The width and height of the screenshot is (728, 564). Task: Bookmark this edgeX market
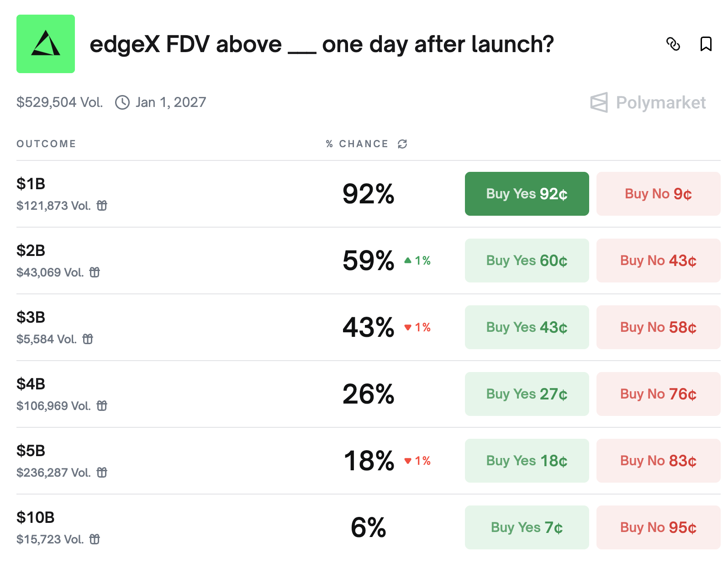click(x=706, y=44)
